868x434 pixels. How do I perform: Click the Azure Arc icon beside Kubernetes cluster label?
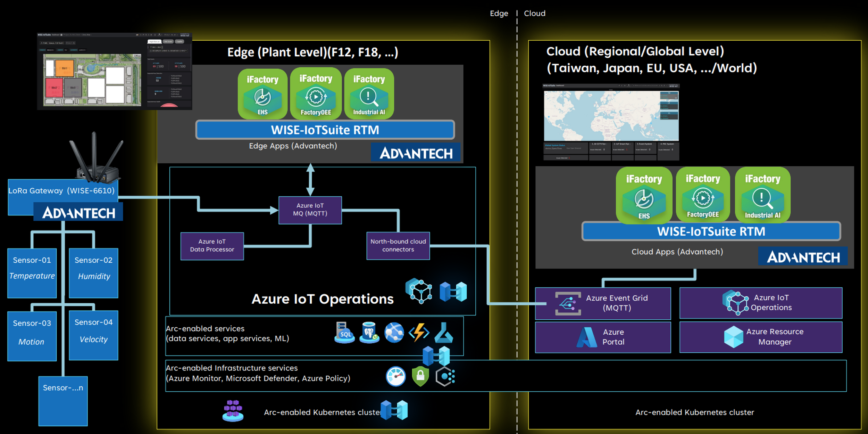[x=394, y=410]
